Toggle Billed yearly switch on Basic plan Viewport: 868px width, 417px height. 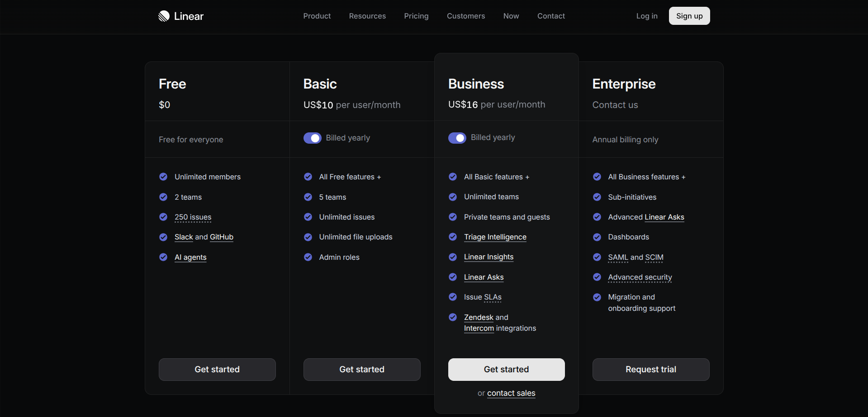coord(312,138)
